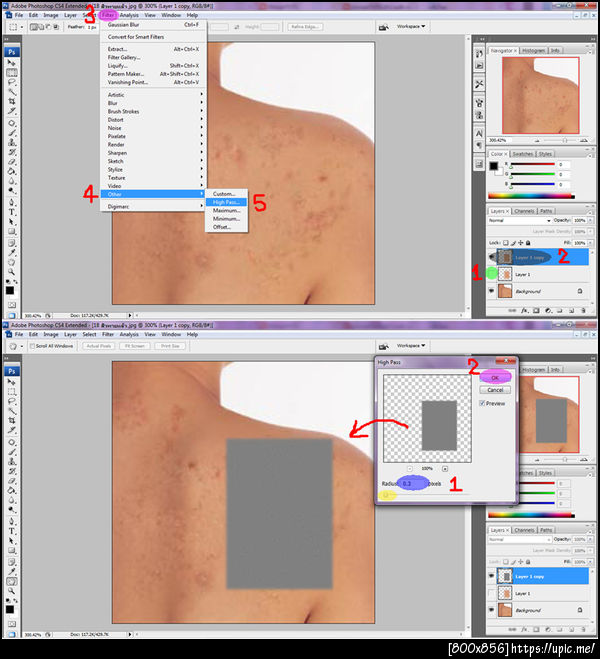Select the Move tool in the upper window's toolbox
Viewport: 600px width, 659px height.
click(x=11, y=63)
